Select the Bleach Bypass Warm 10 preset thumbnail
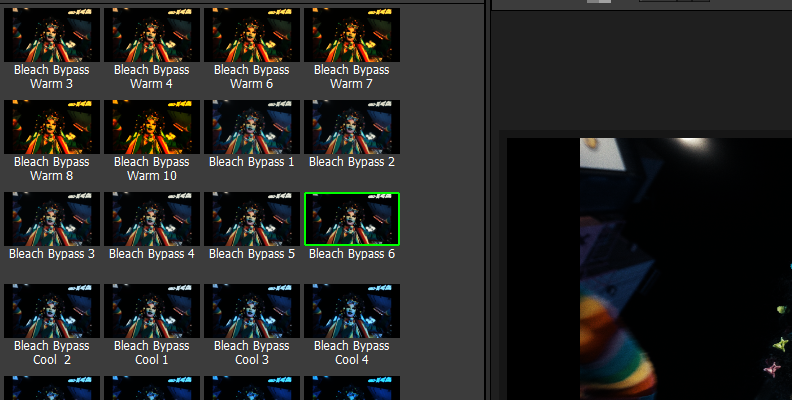792x400 pixels. point(152,127)
